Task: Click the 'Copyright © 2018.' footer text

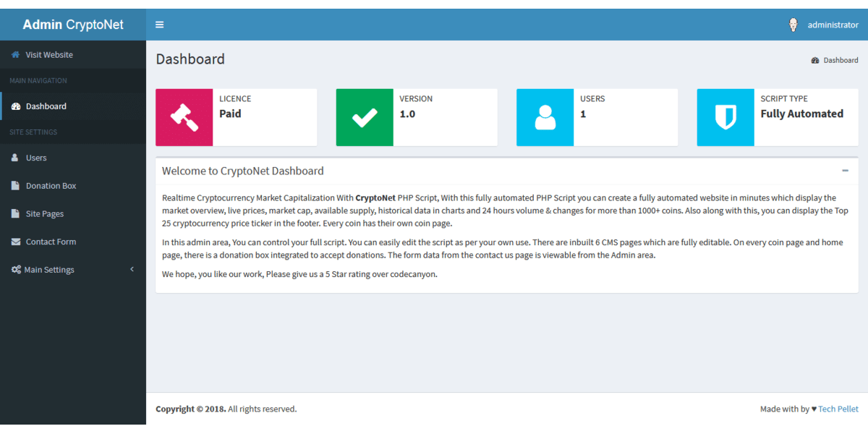Action: coord(190,409)
